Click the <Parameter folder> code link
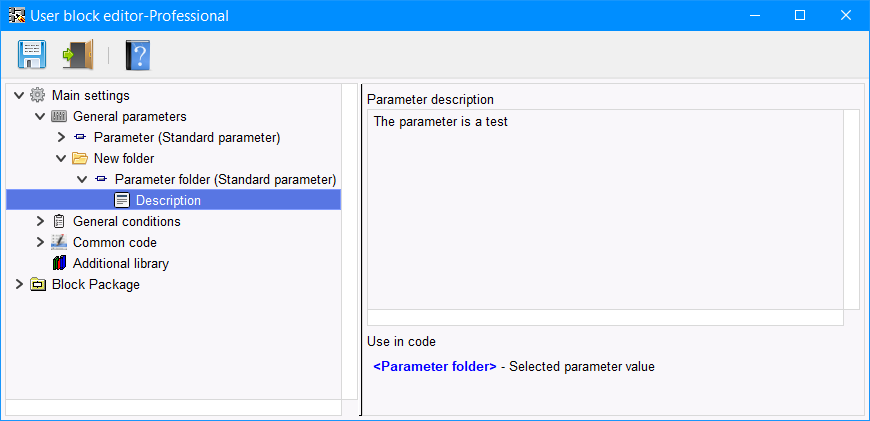This screenshot has height=421, width=870. click(434, 367)
